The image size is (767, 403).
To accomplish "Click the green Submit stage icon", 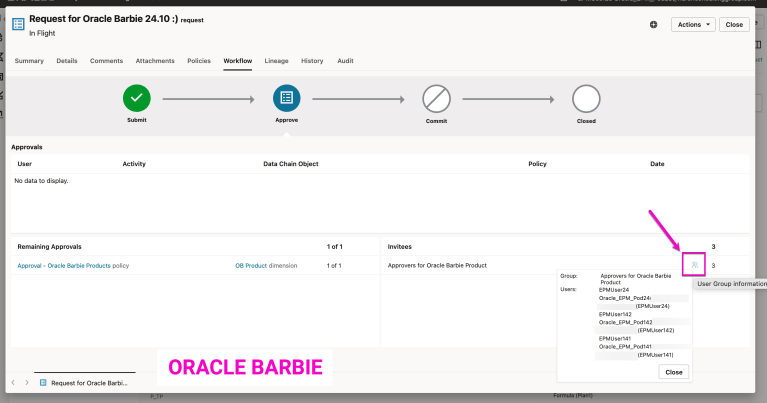I will point(137,98).
